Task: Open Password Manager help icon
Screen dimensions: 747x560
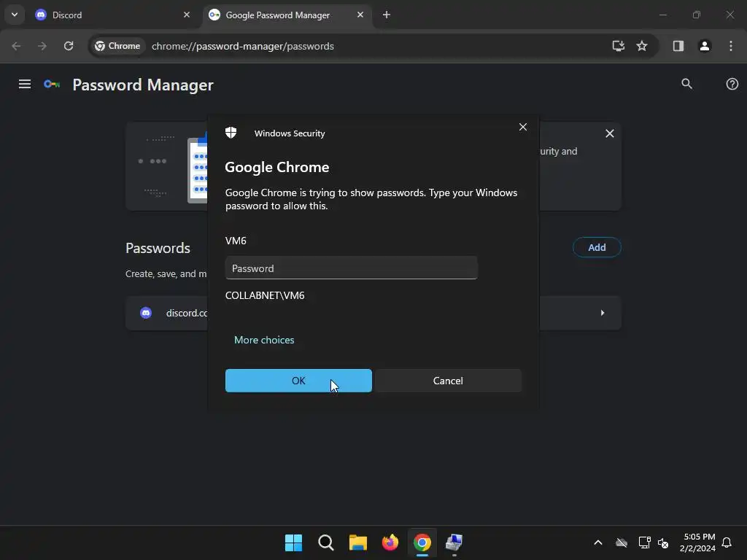Action: point(732,84)
